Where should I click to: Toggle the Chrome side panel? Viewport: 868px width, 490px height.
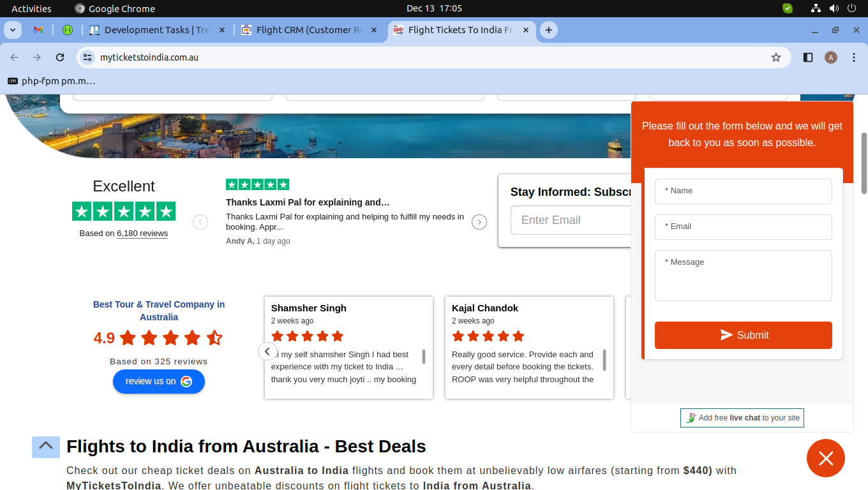click(x=808, y=57)
